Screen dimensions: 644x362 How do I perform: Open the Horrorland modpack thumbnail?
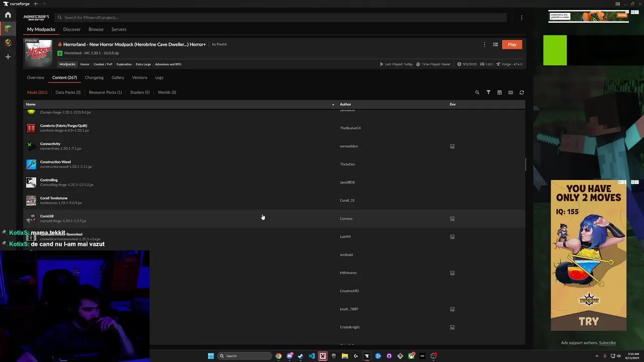point(39,54)
